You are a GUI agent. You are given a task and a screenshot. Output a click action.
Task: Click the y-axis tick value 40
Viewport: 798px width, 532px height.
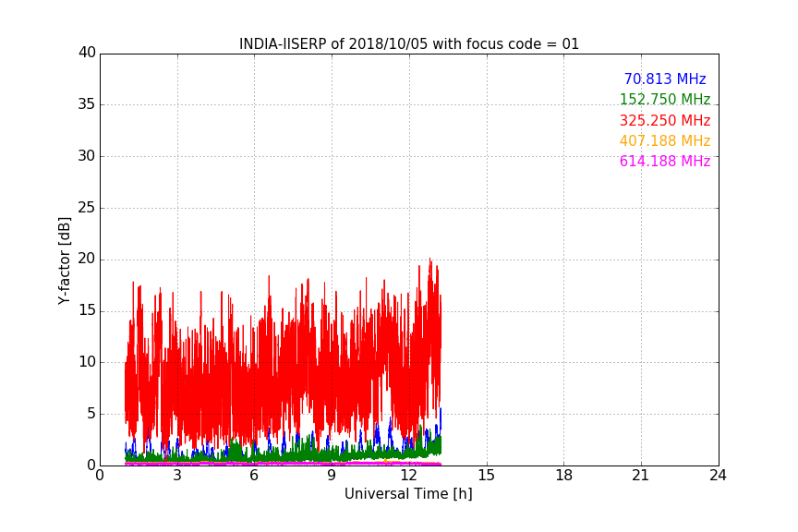[x=87, y=53]
